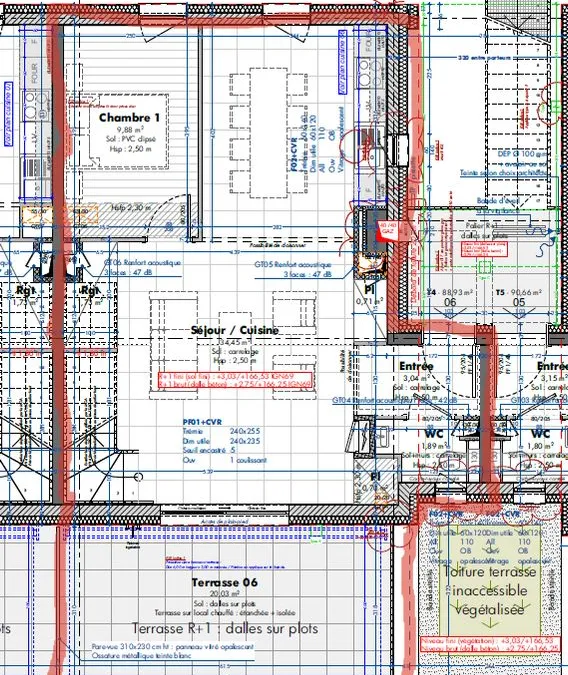Select the "Entrée" label with 3,04 m²

pyautogui.click(x=416, y=366)
